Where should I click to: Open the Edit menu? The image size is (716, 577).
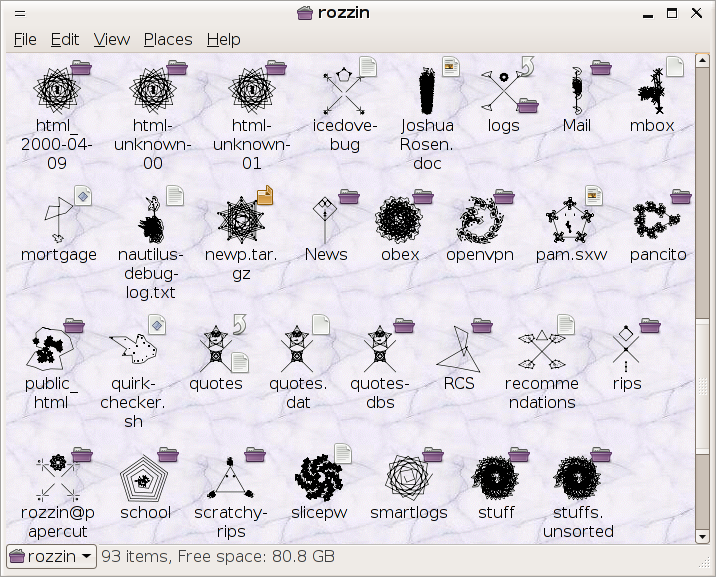[x=64, y=40]
